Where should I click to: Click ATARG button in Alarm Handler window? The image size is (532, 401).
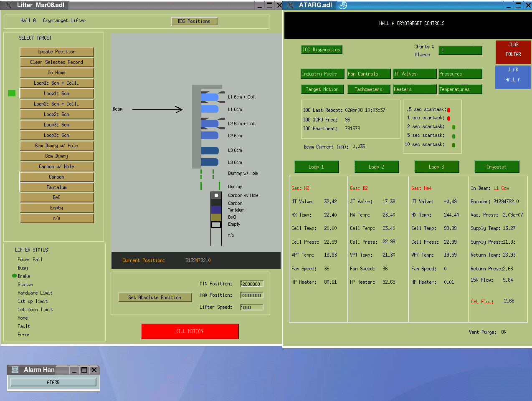[53, 382]
